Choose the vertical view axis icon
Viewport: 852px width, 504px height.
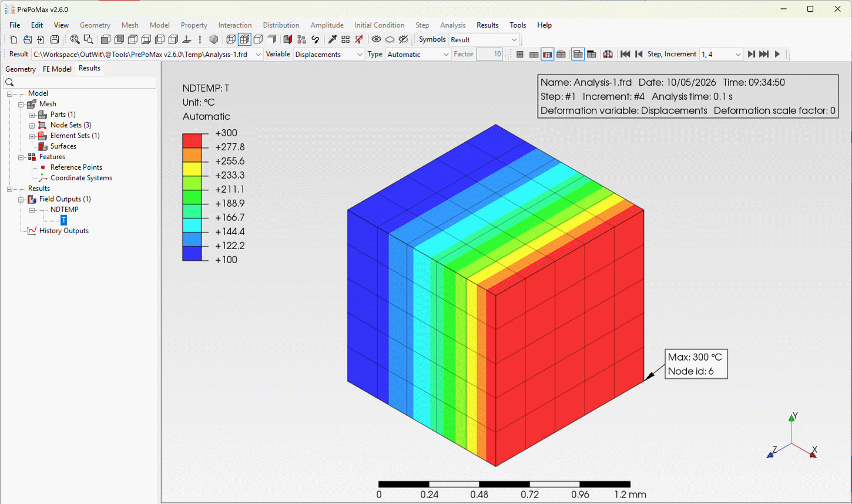pos(200,39)
